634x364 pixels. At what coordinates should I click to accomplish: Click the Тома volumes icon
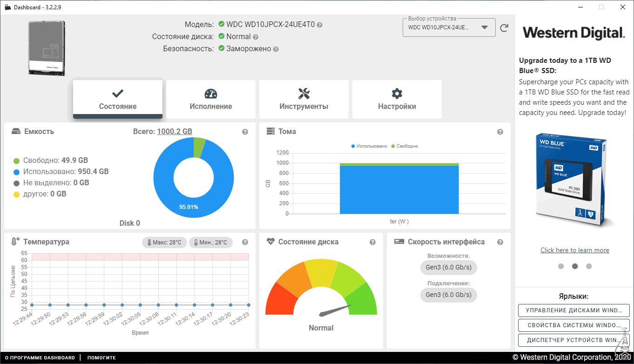coord(270,132)
